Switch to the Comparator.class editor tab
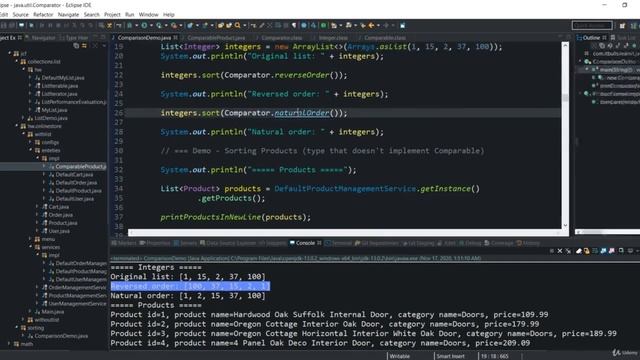Image resolution: width=640 pixels, height=360 pixels. tap(282, 38)
